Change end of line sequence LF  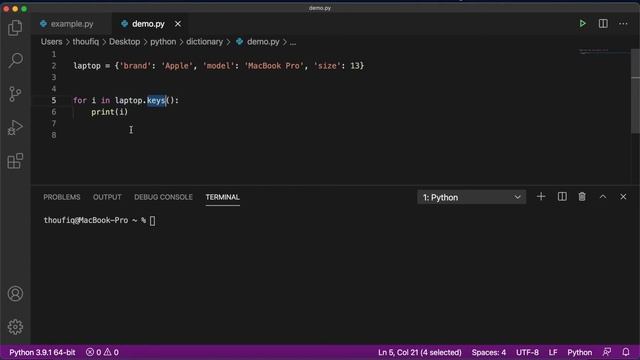[x=553, y=352]
